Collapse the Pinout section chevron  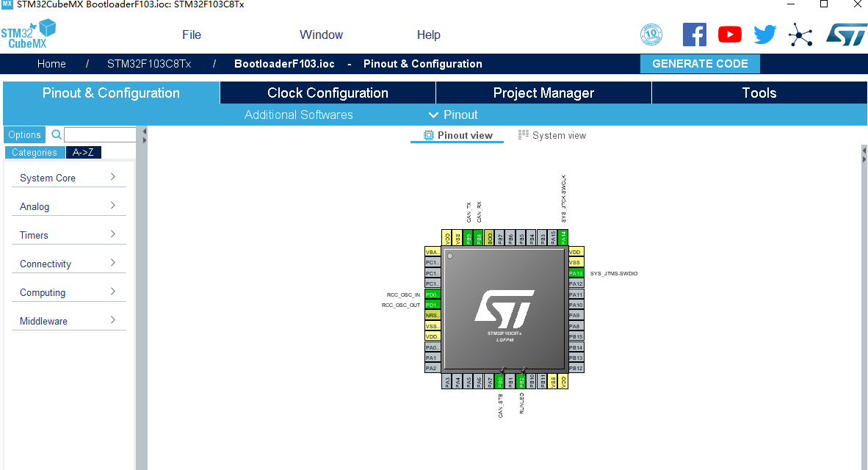point(433,115)
